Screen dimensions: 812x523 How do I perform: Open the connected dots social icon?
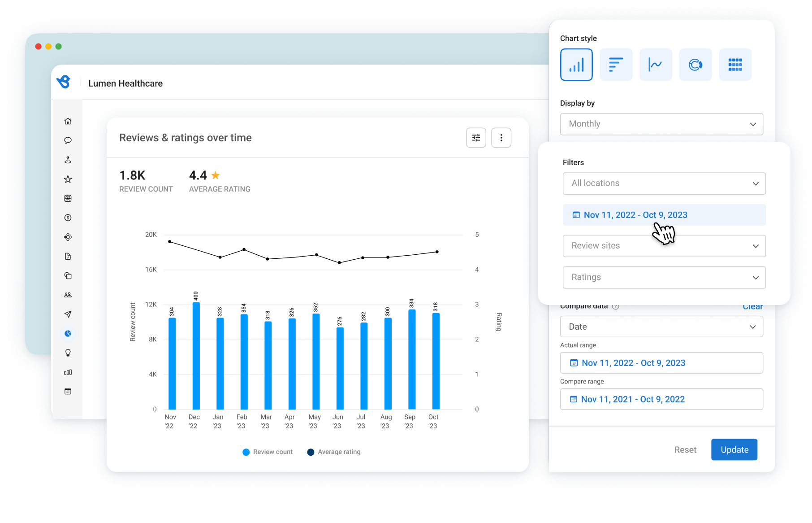pyautogui.click(x=68, y=237)
